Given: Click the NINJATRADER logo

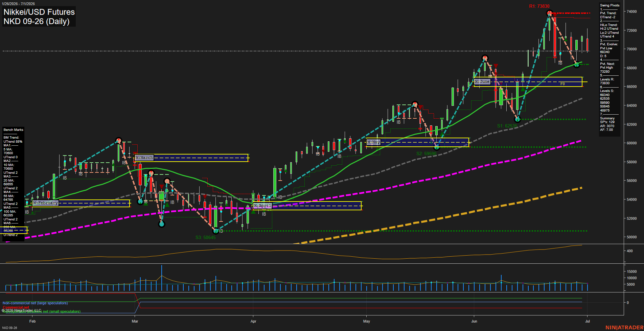Looking at the screenshot, I should click(624, 328).
